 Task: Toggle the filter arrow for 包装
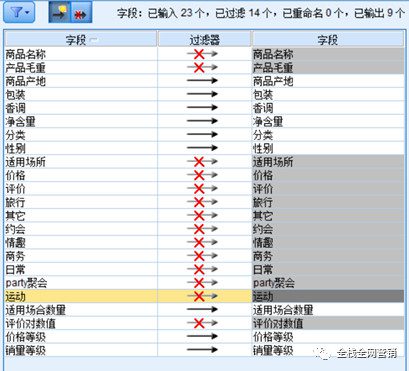tap(202, 94)
